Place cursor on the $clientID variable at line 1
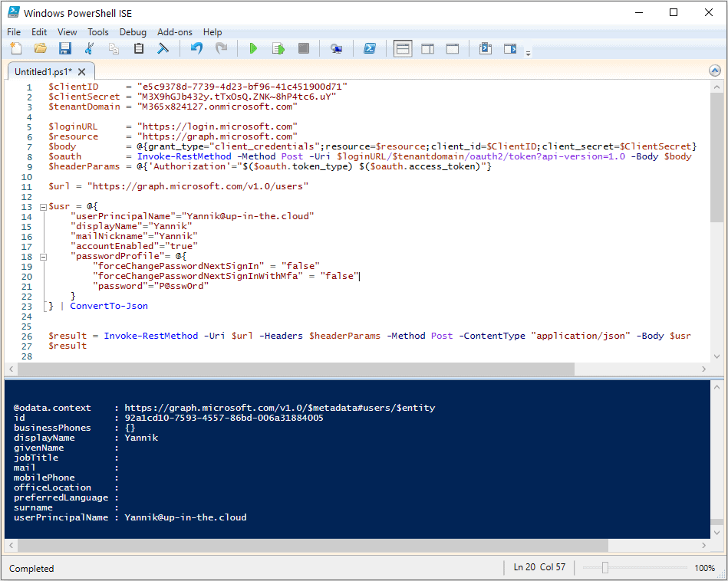This screenshot has height=581, width=728. tap(74, 87)
